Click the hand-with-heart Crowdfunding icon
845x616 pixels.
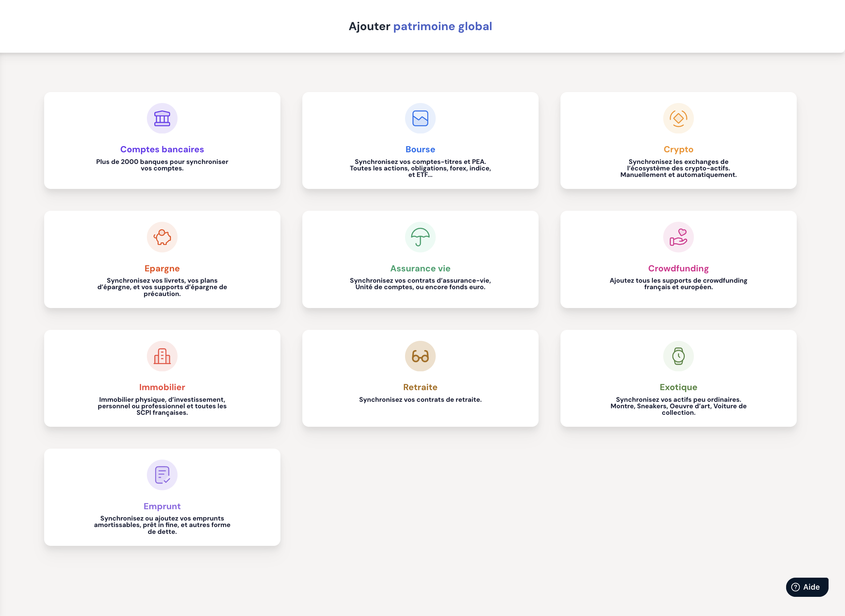678,237
